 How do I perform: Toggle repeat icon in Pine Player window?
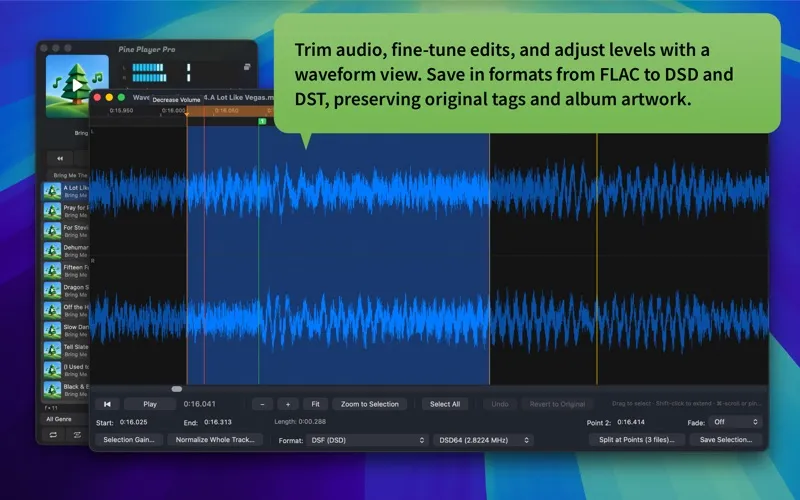53,435
